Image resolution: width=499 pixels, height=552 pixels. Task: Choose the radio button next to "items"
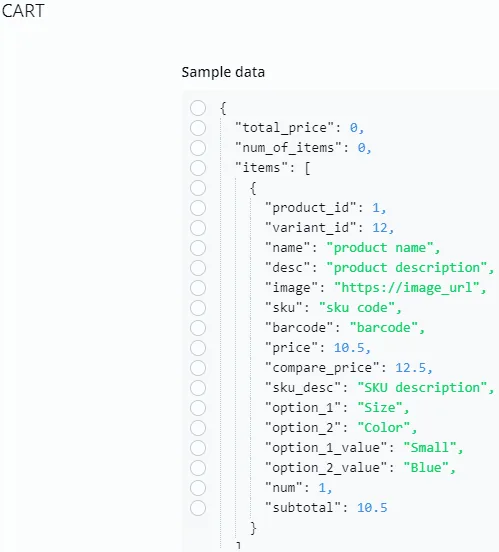pos(198,168)
